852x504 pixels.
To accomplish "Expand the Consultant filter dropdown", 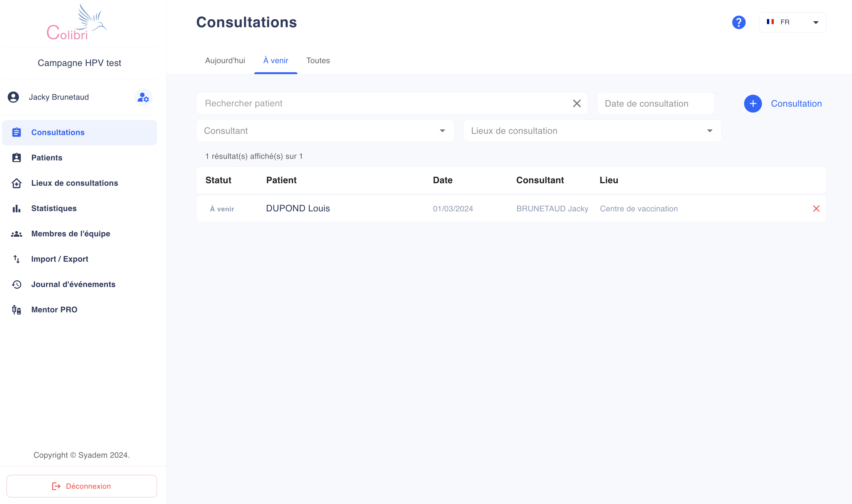I will click(x=325, y=131).
